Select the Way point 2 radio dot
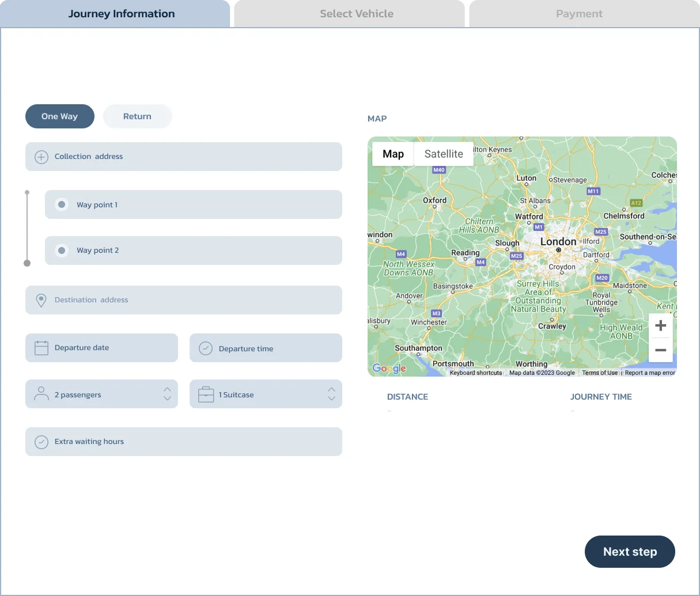Image resolution: width=700 pixels, height=596 pixels. [62, 250]
